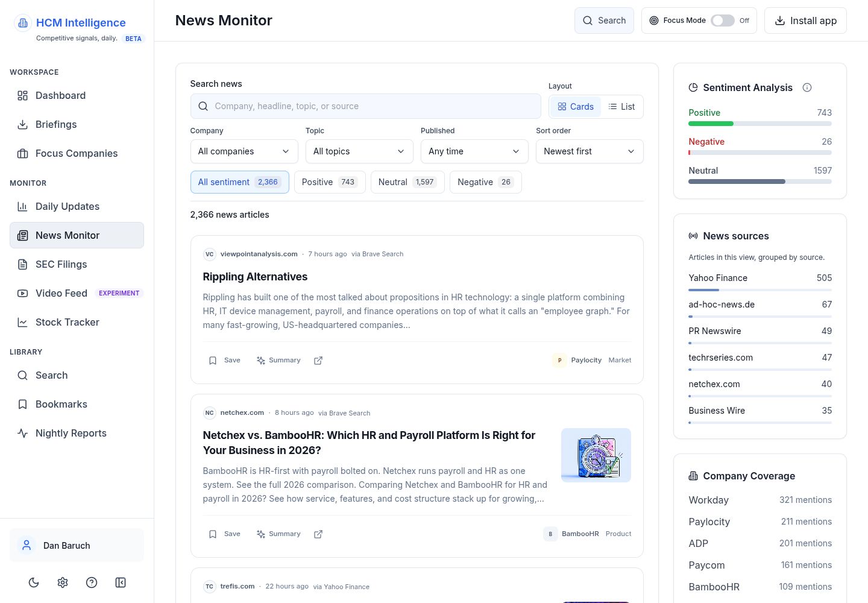The image size is (868, 603).
Task: Open the Any time published dropdown
Action: 474,151
